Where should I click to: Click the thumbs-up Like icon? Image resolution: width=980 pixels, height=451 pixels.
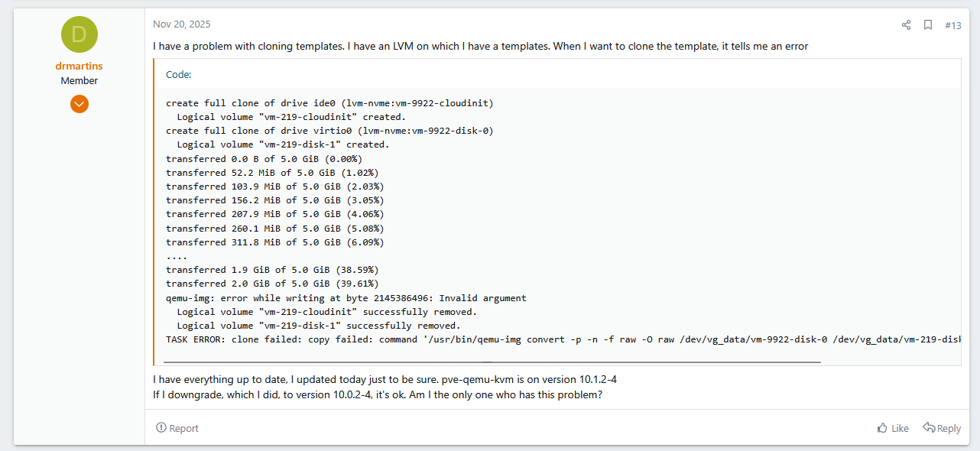click(882, 428)
